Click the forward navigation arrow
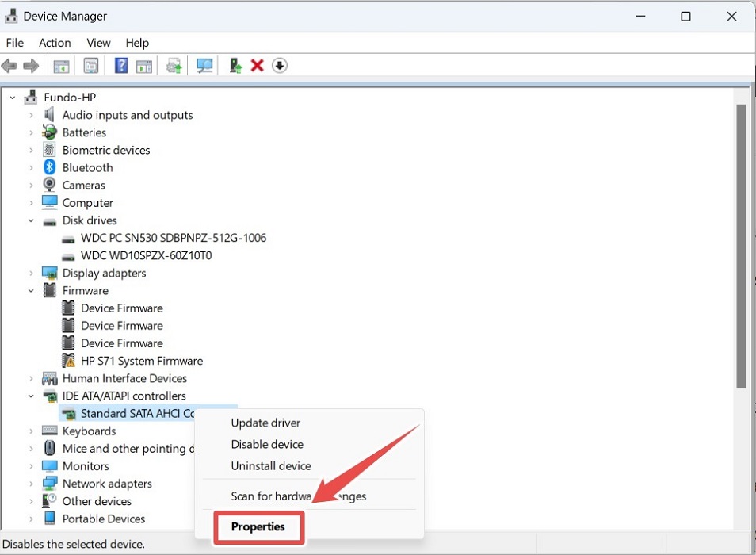Viewport: 756px width, 555px height. point(32,65)
